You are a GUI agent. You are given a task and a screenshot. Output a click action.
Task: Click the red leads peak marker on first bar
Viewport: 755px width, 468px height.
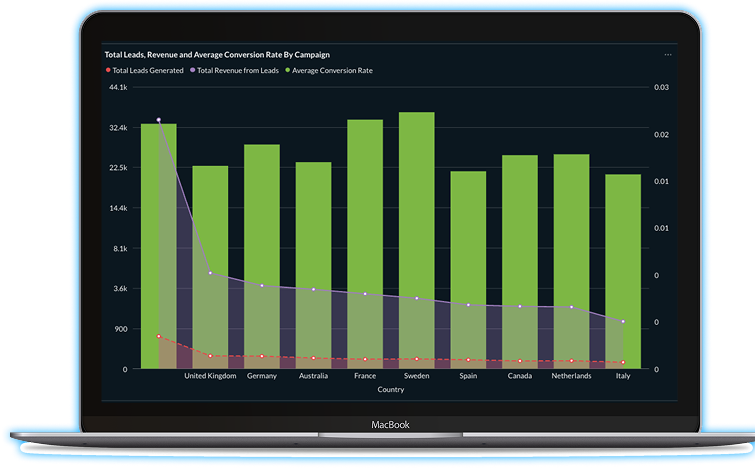click(158, 337)
